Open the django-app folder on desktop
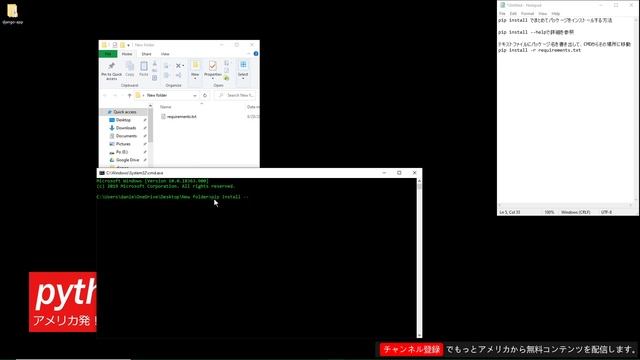This screenshot has height=360, width=640. point(12,13)
